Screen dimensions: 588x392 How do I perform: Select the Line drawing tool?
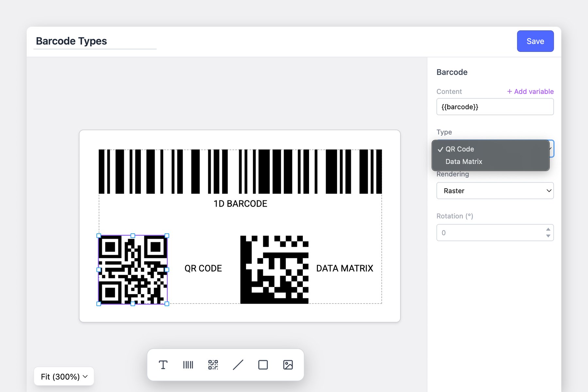click(x=238, y=365)
